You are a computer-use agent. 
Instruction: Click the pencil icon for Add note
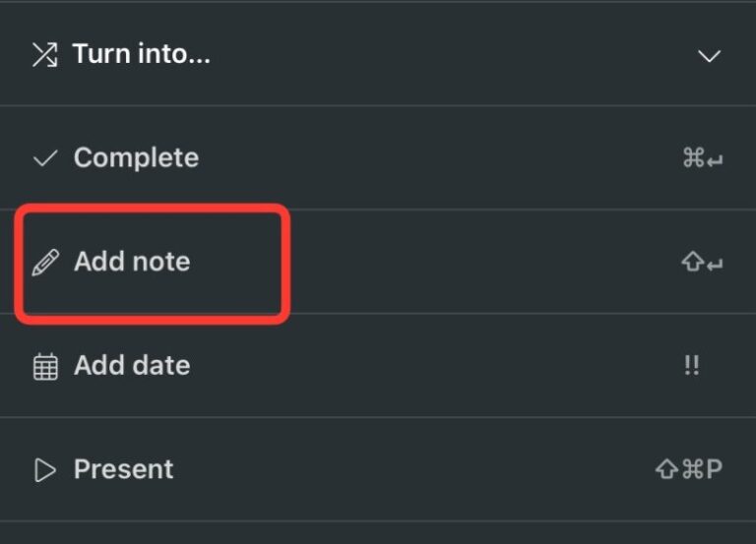(44, 263)
